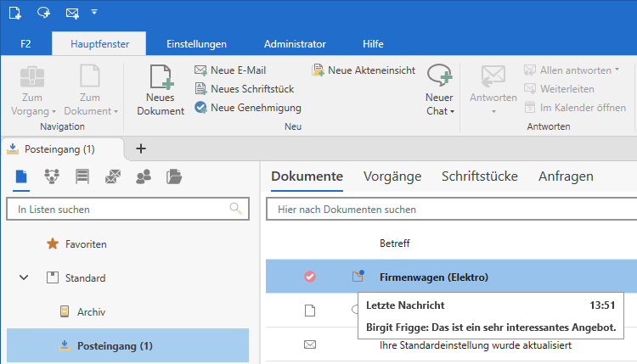Collapse the Standard tree node
The height and width of the screenshot is (364, 637).
tap(24, 277)
